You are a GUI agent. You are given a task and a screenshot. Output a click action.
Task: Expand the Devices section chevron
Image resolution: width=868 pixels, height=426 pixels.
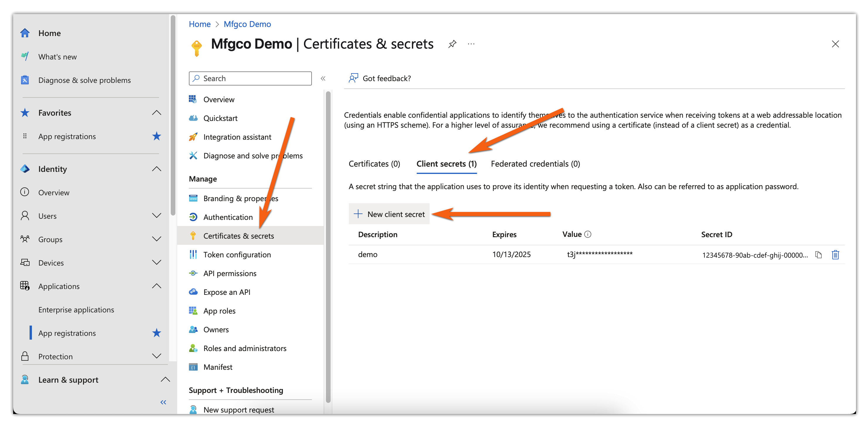156,262
